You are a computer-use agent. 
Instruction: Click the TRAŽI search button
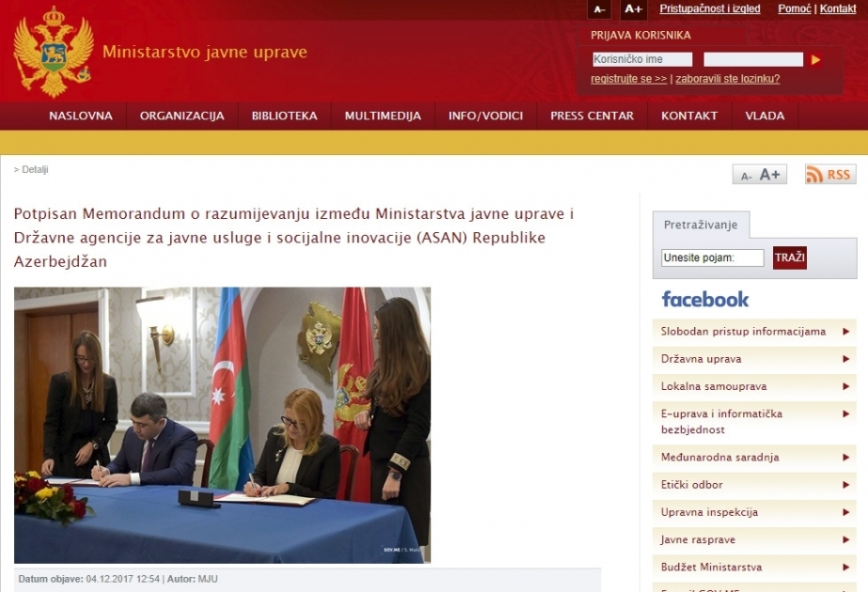pos(789,257)
